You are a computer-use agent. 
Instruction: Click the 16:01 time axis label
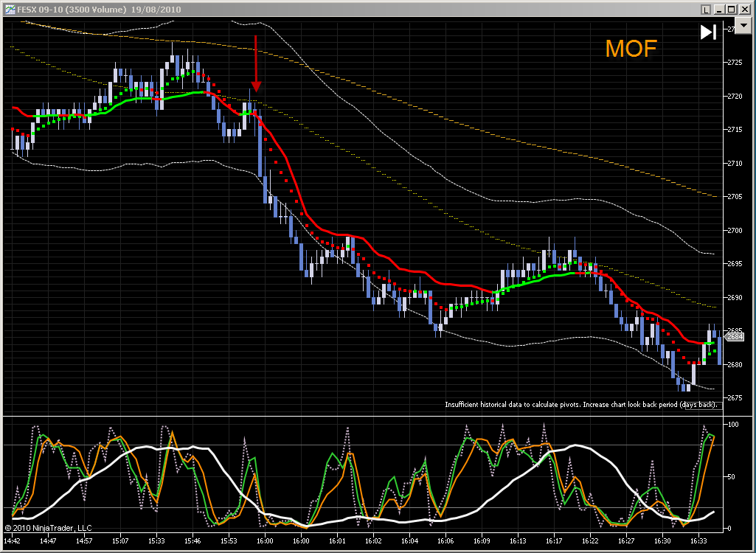pos(338,541)
